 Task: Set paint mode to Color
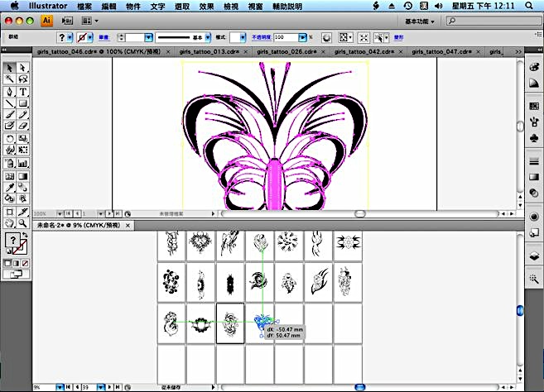(x=7, y=264)
